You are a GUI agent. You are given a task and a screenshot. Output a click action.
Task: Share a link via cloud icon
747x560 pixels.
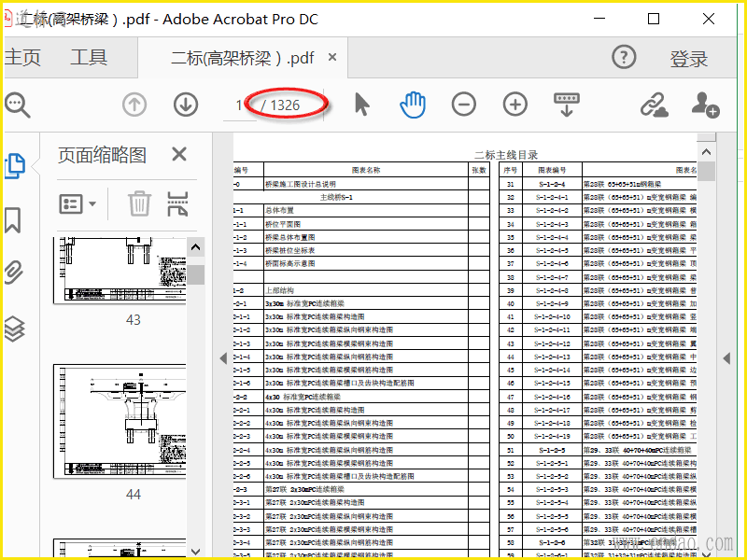point(655,105)
